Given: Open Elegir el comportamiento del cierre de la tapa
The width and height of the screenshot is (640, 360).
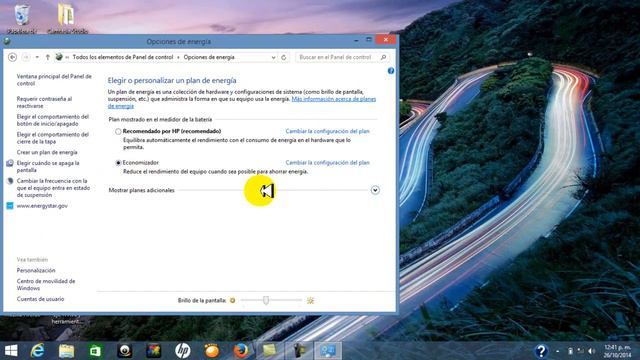Looking at the screenshot, I should point(53,138).
